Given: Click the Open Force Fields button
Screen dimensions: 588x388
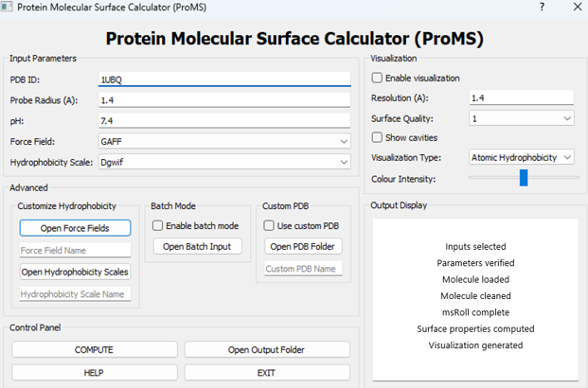Looking at the screenshot, I should pos(75,227).
